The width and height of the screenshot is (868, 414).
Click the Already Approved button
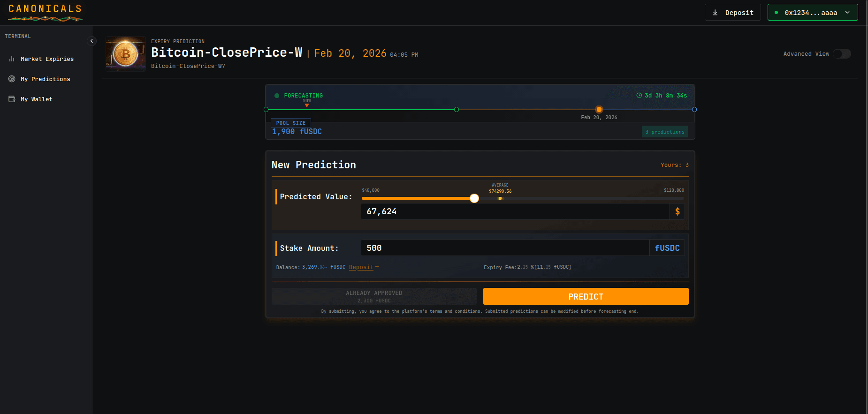click(x=374, y=296)
